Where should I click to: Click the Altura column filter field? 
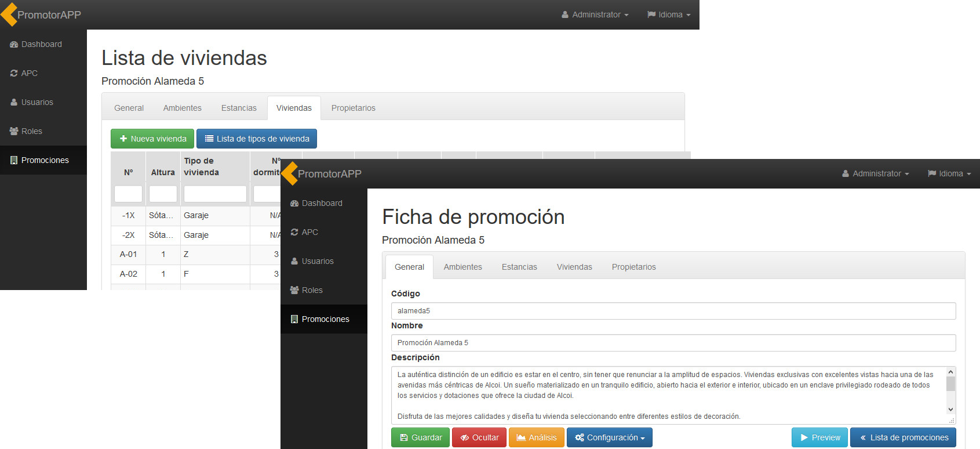[x=163, y=194]
